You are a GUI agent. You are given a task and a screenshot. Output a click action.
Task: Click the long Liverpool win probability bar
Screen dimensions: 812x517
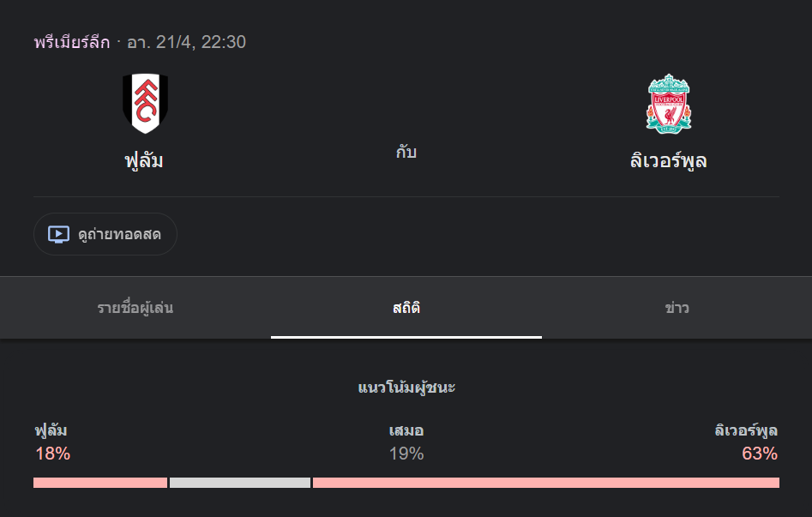[546, 483]
